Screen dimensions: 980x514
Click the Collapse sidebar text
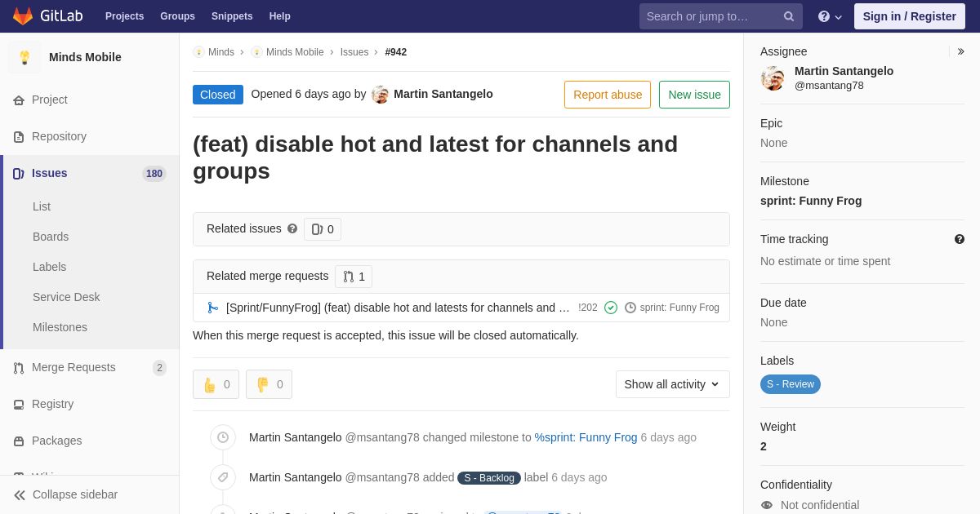(x=75, y=494)
